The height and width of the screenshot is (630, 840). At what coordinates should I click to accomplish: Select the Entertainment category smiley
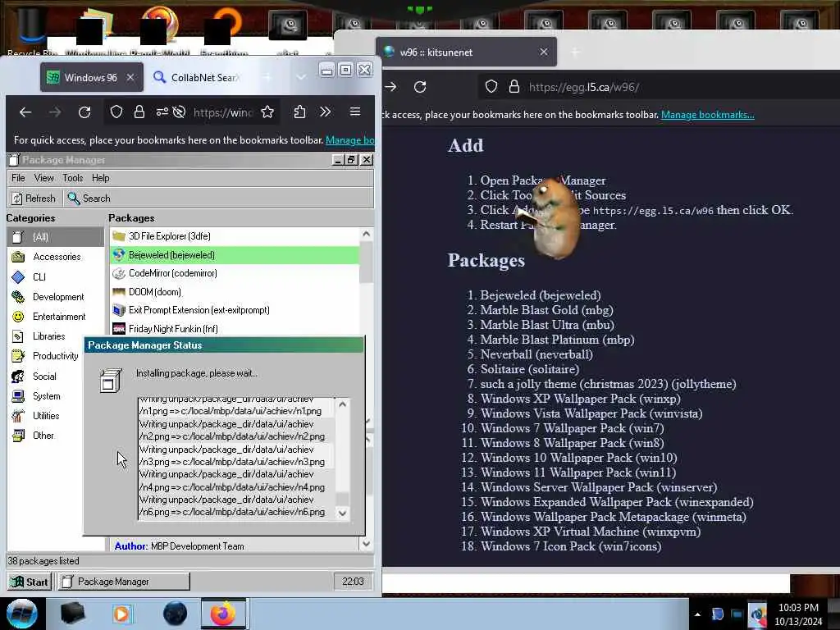18,317
